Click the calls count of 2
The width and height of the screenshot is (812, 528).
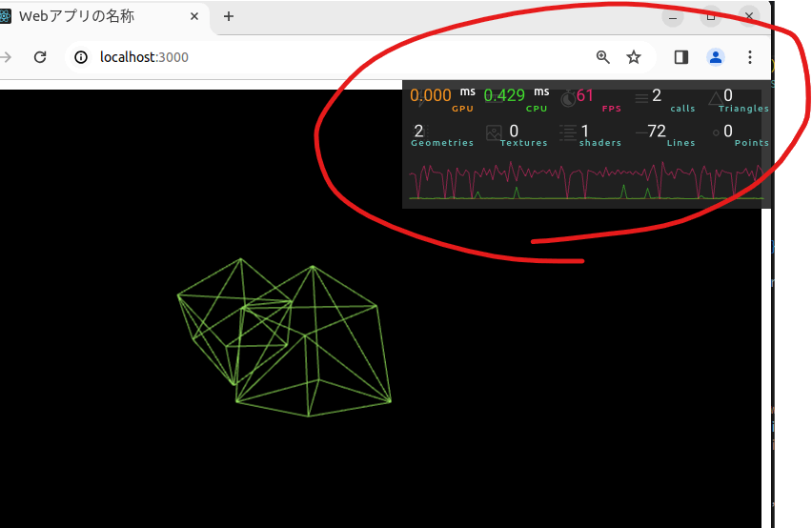[665, 99]
